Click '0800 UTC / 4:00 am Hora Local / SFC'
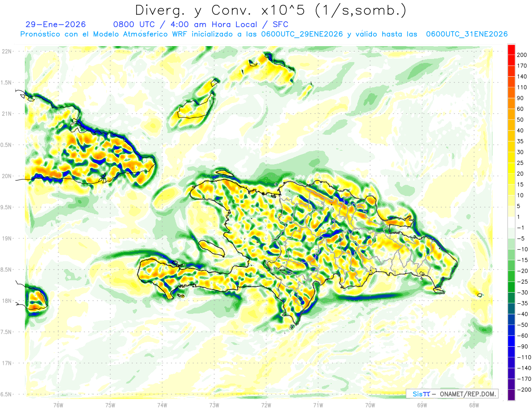This screenshot has width=532, height=411. coord(201,24)
